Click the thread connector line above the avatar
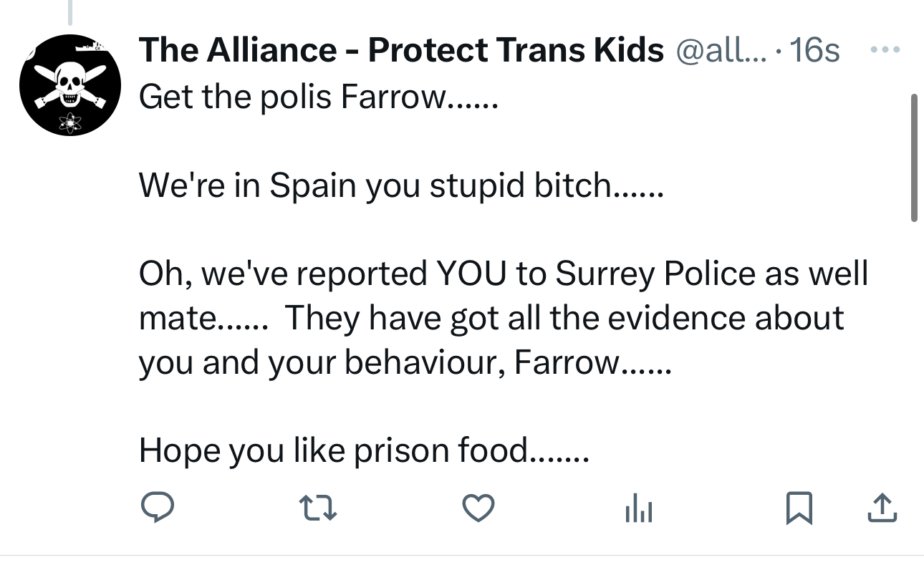The image size is (924, 570). tap(70, 11)
